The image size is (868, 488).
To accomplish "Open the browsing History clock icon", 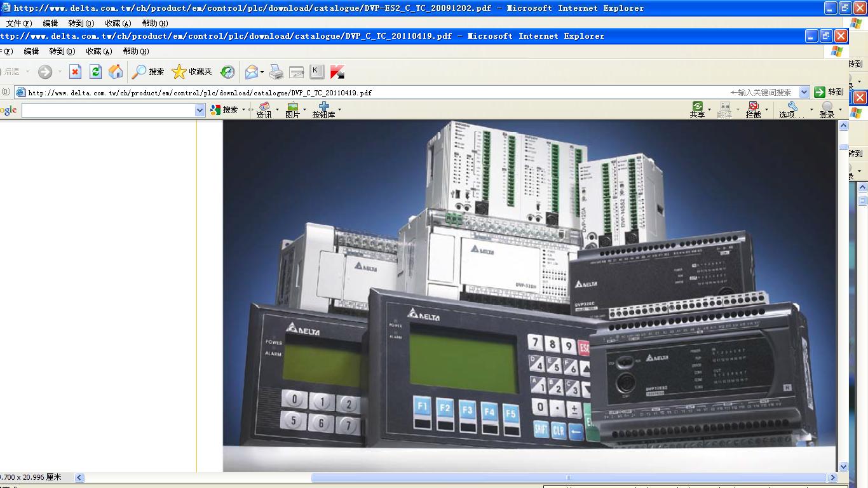I will coord(227,72).
